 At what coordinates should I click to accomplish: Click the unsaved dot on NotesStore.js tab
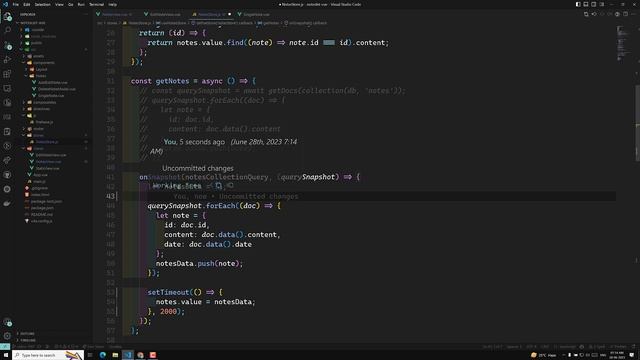(229, 14)
